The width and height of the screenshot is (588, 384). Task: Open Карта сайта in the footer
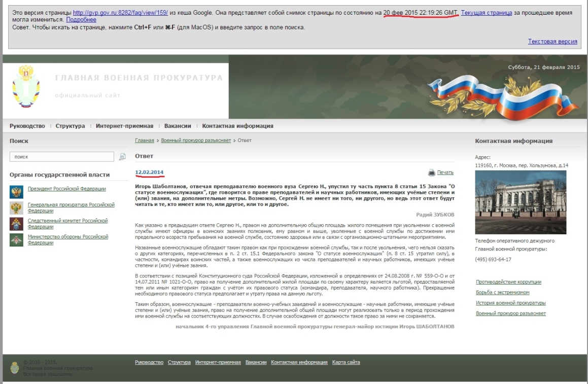pyautogui.click(x=346, y=362)
